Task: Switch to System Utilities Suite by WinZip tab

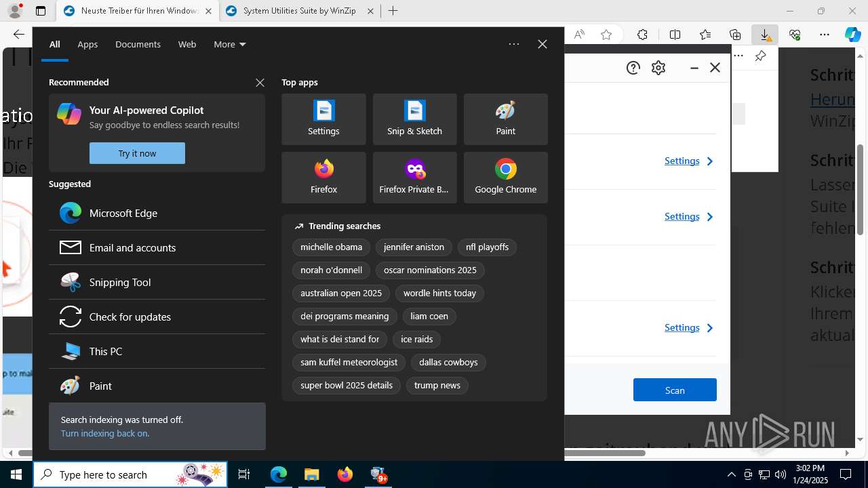Action: pyautogui.click(x=299, y=11)
